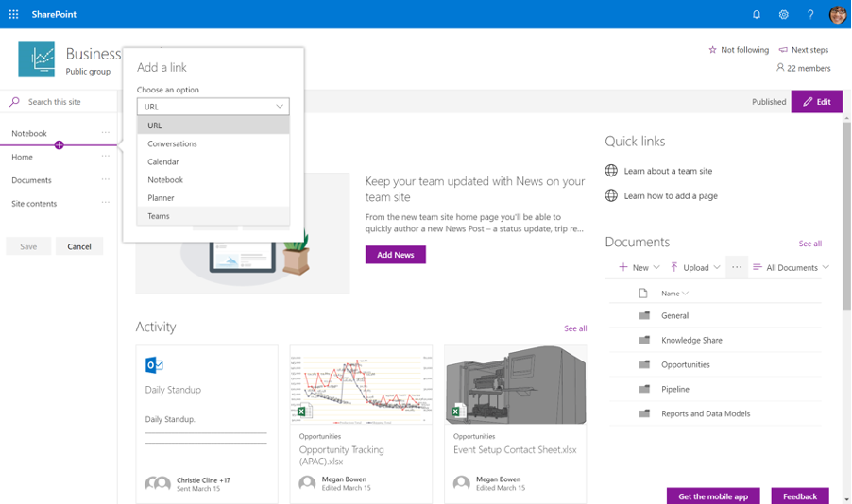The height and width of the screenshot is (504, 852).
Task: Open See all for Documents
Action: [x=810, y=244]
